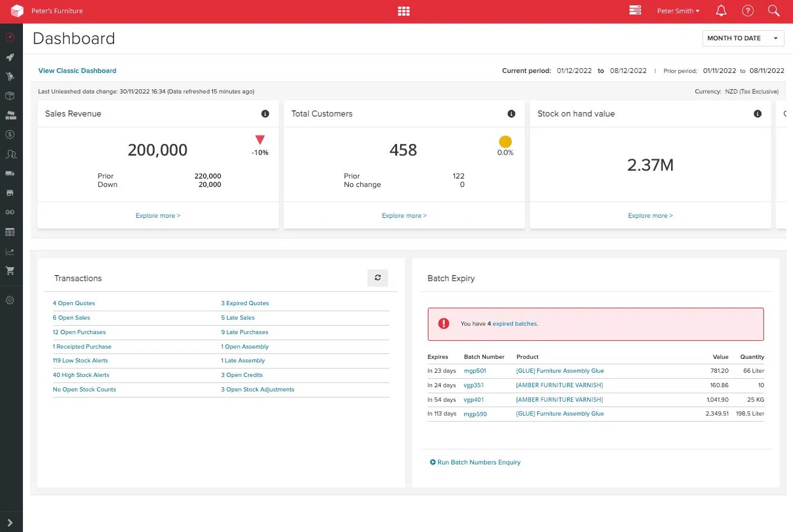Open the Dashboard speedometer icon in the sidebar
The image size is (793, 532).
(10, 37)
